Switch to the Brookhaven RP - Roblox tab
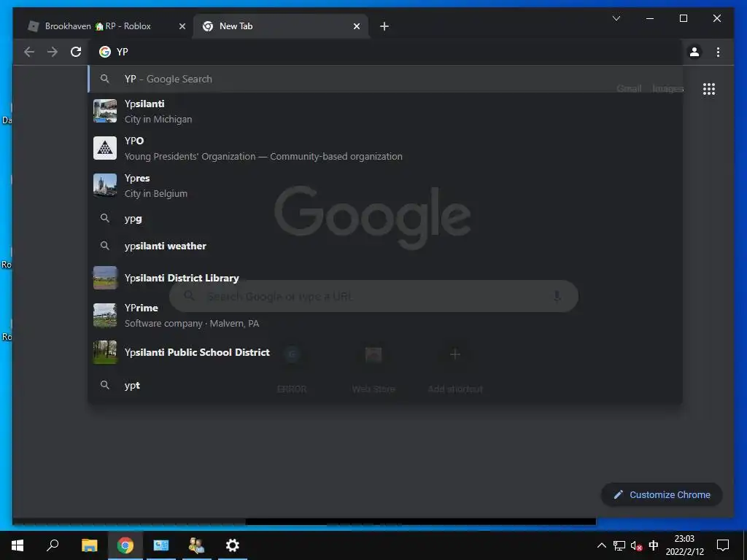 tap(106, 26)
